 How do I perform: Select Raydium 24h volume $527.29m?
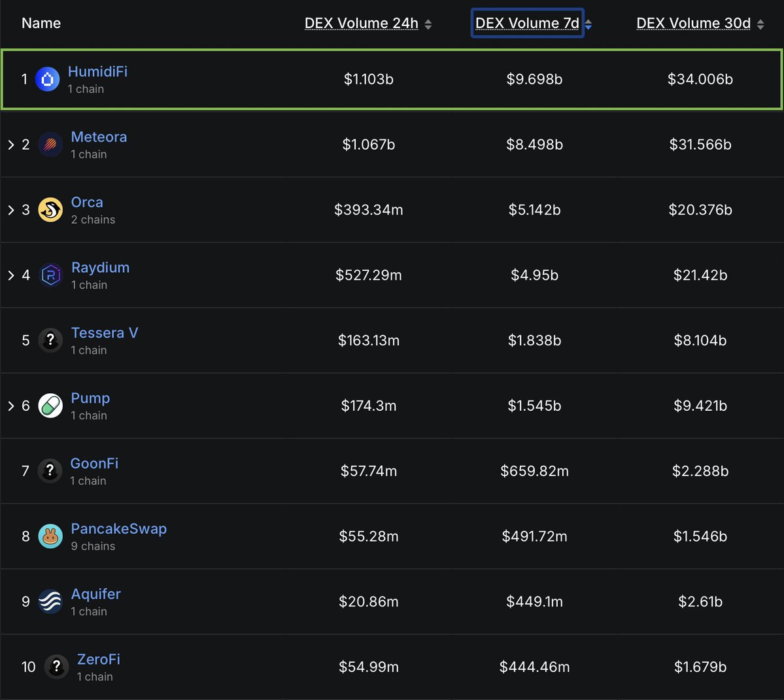369,275
